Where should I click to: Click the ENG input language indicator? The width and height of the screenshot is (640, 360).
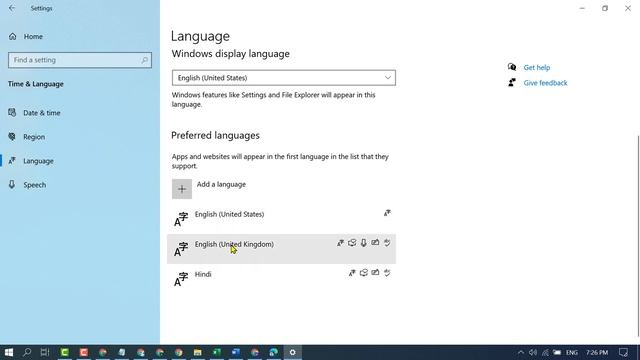pos(572,352)
